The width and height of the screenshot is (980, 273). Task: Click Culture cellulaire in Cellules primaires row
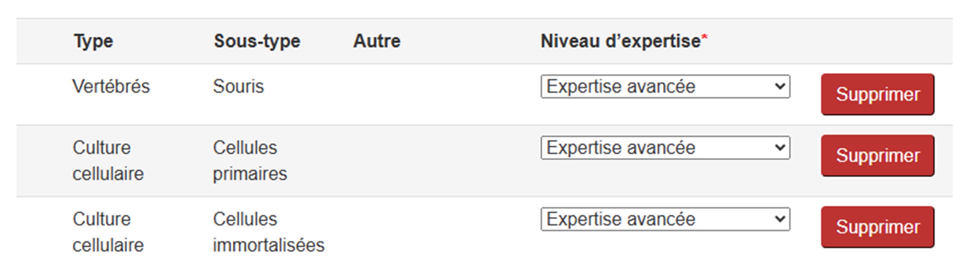(108, 160)
